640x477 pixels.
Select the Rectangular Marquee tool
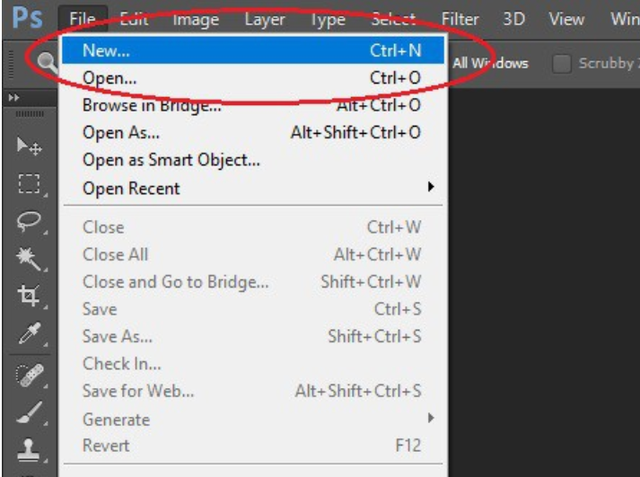click(x=29, y=184)
